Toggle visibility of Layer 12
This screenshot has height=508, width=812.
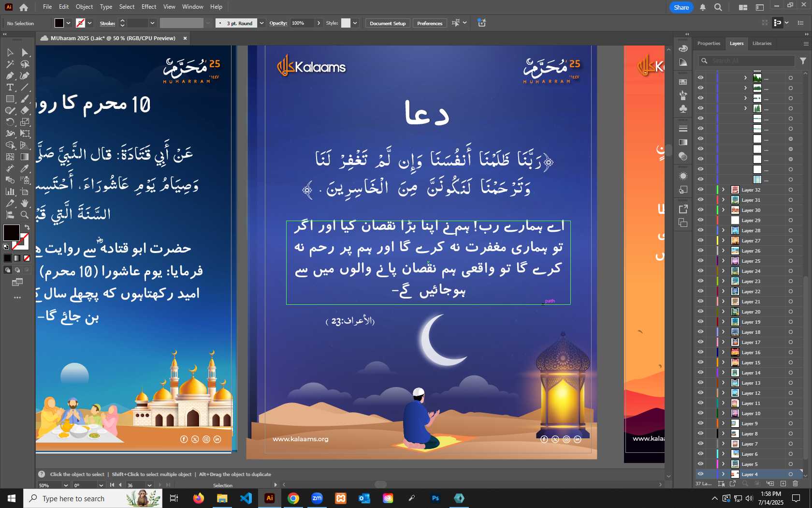[700, 393]
